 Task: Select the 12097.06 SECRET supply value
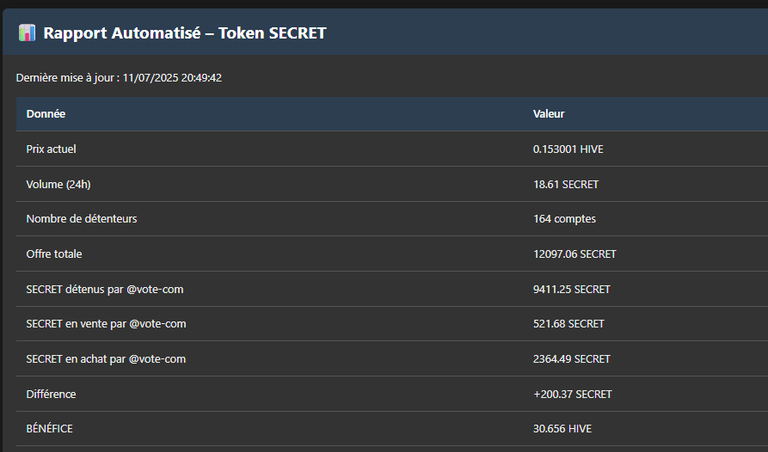click(575, 254)
